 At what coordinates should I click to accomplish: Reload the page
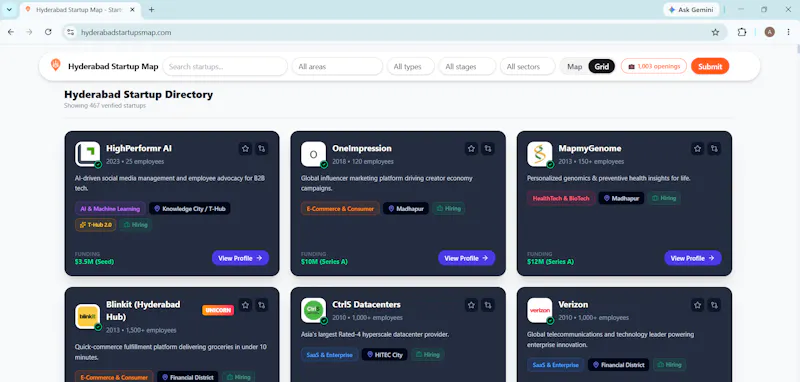click(x=48, y=32)
